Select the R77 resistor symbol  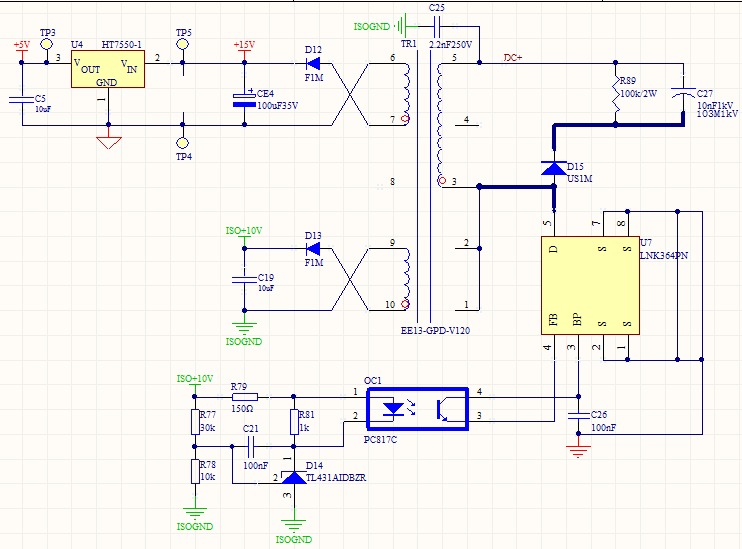point(195,422)
